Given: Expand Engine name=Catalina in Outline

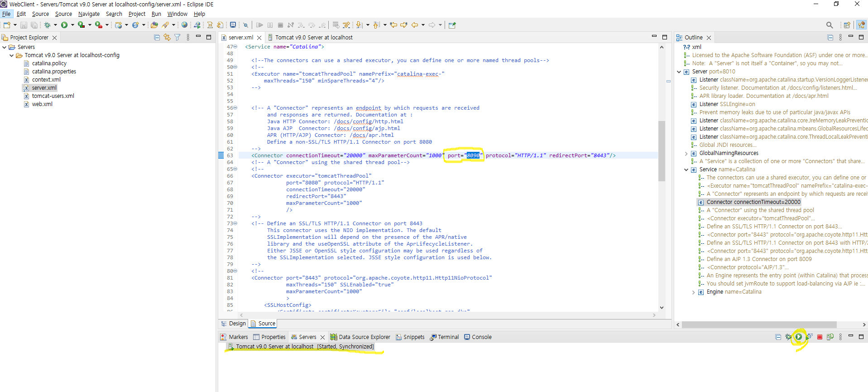Looking at the screenshot, I should 693,292.
